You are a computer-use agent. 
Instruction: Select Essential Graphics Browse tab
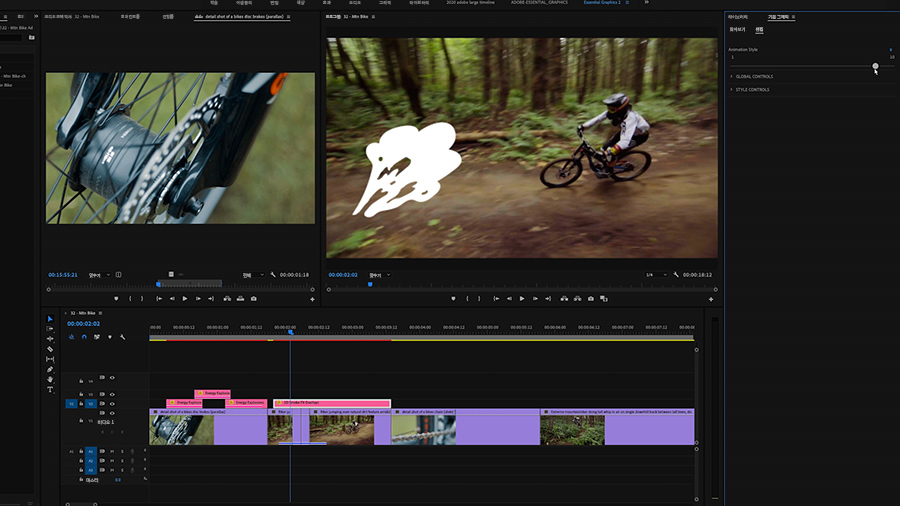click(x=737, y=29)
